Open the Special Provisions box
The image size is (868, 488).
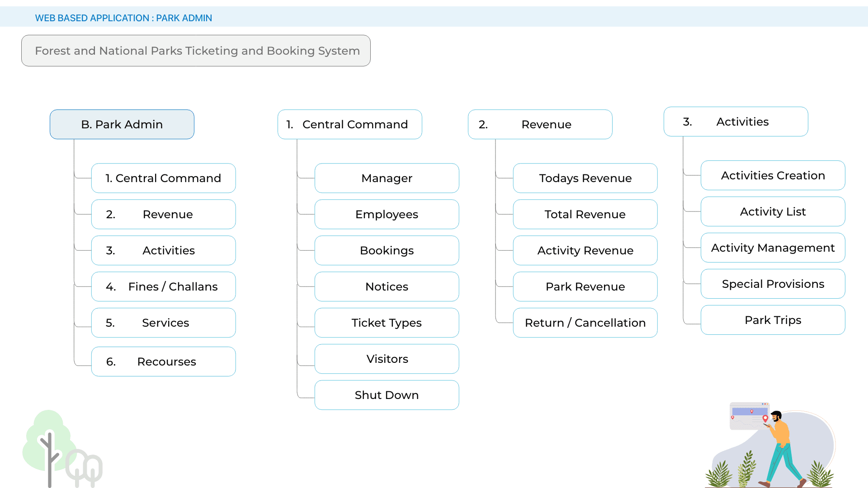point(773,284)
